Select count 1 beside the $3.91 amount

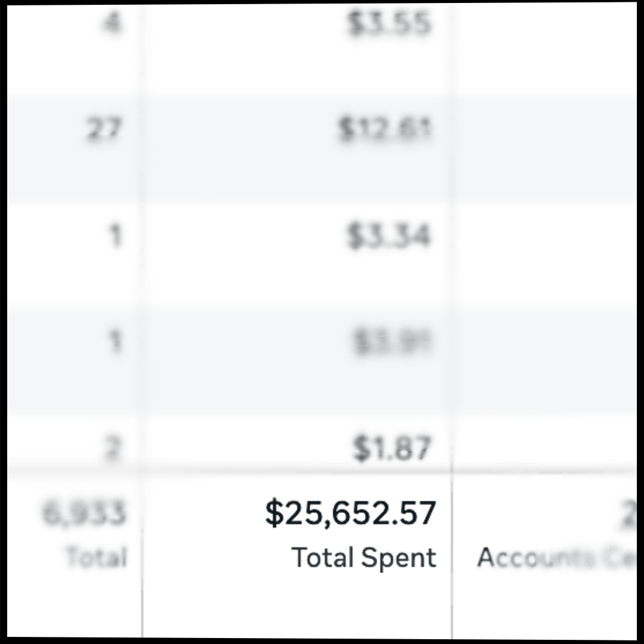pos(115,342)
